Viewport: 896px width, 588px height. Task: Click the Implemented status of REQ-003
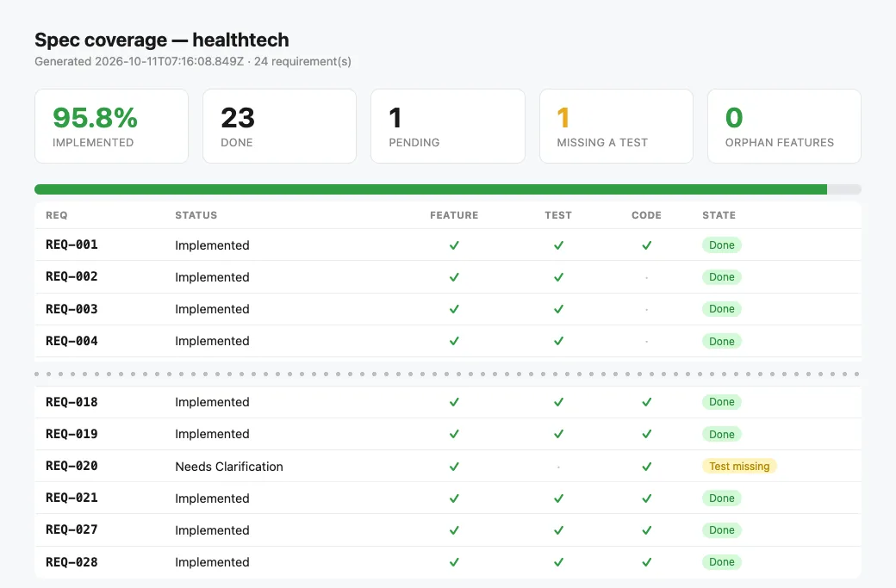click(212, 309)
